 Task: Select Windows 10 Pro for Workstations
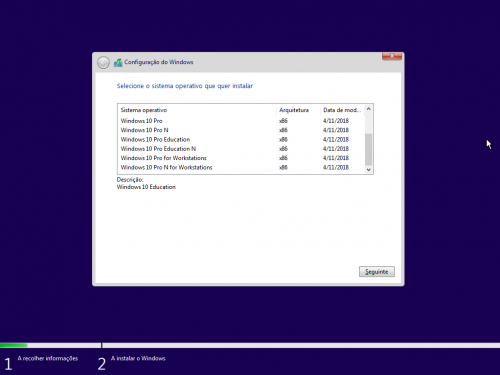click(242, 158)
